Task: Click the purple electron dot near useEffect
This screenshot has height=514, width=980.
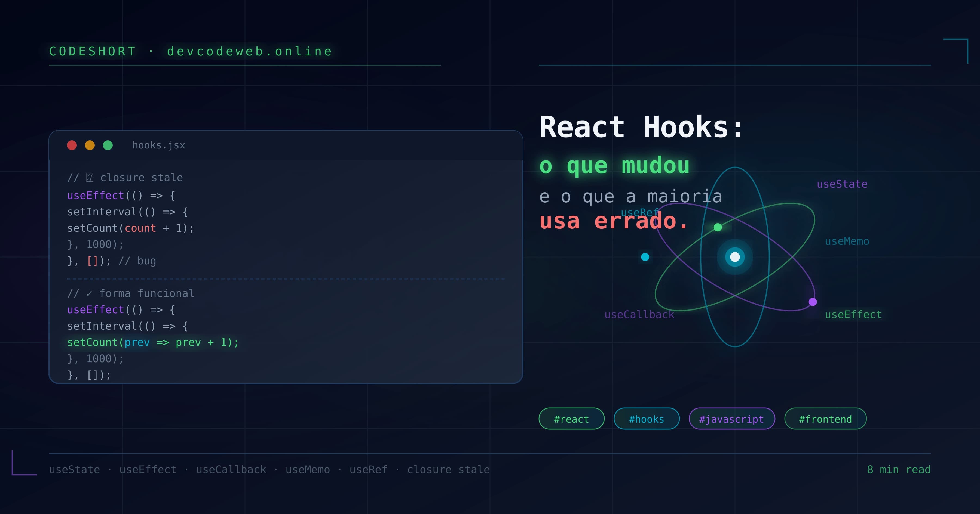Action: [x=813, y=302]
